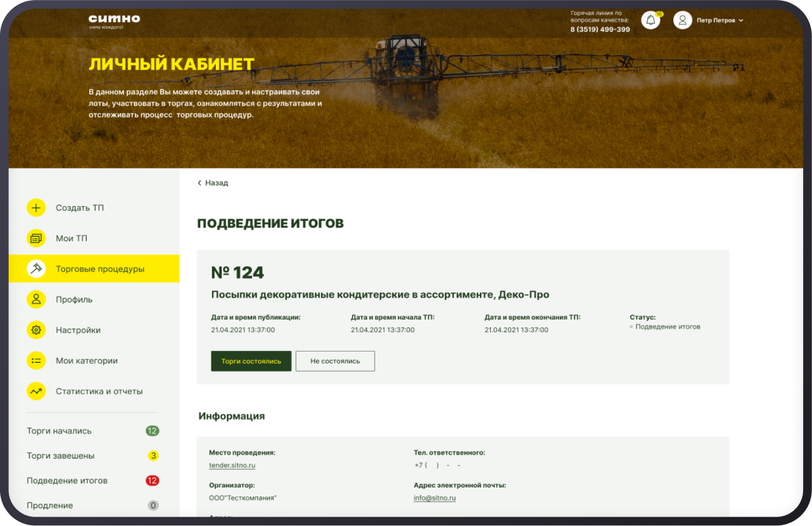Click the Информация section heading
Viewport: 812px width, 526px height.
[231, 416]
